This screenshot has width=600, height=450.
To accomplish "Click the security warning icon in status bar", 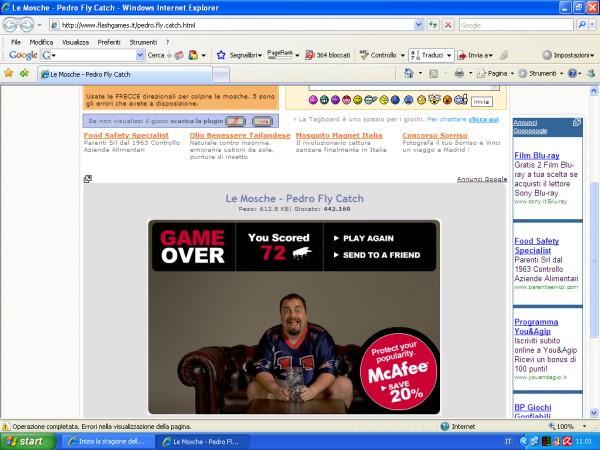I will tap(6, 426).
